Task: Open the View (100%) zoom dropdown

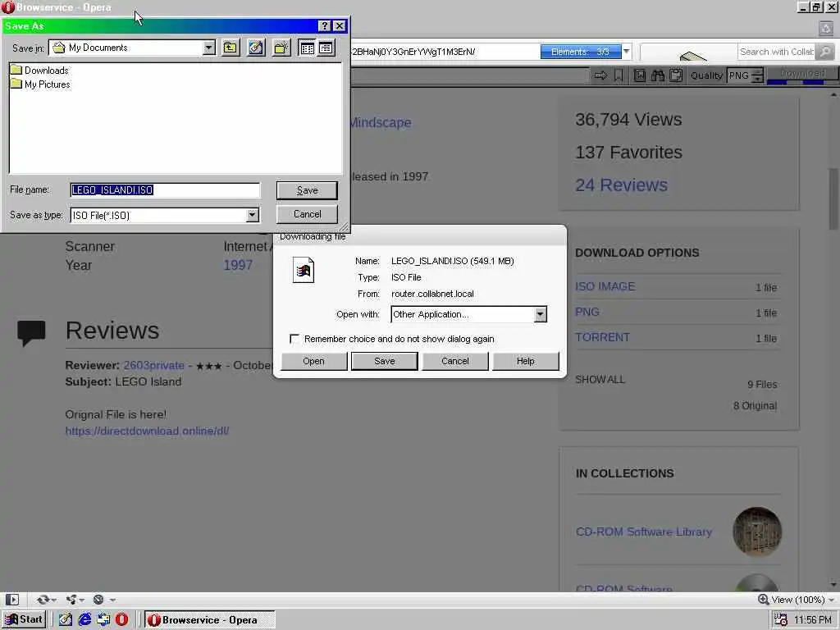Action: click(x=797, y=600)
